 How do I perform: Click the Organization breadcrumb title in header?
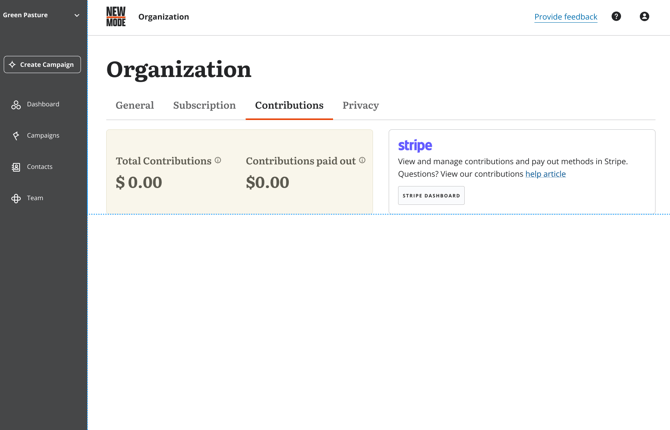[163, 17]
